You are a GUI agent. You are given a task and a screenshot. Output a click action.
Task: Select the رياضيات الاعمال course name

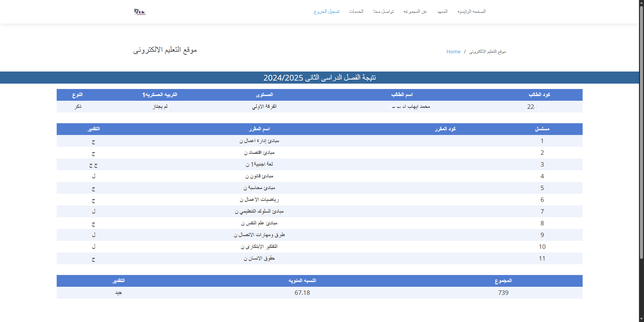point(259,199)
